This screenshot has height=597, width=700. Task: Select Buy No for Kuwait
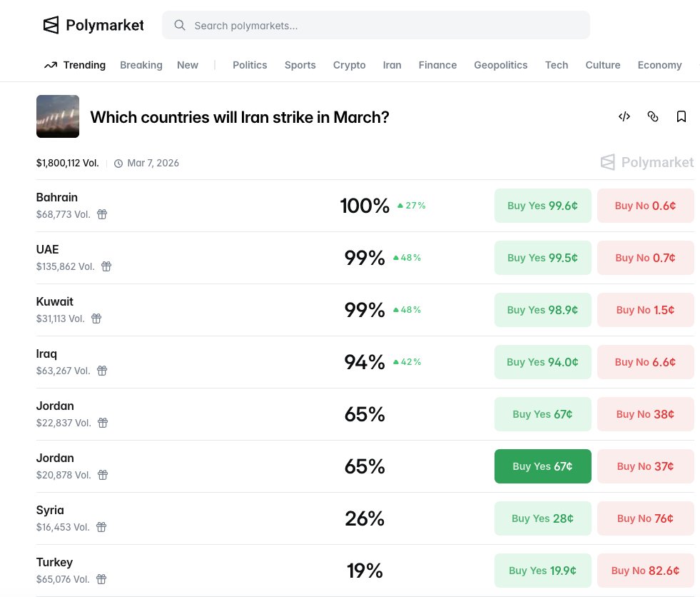645,310
